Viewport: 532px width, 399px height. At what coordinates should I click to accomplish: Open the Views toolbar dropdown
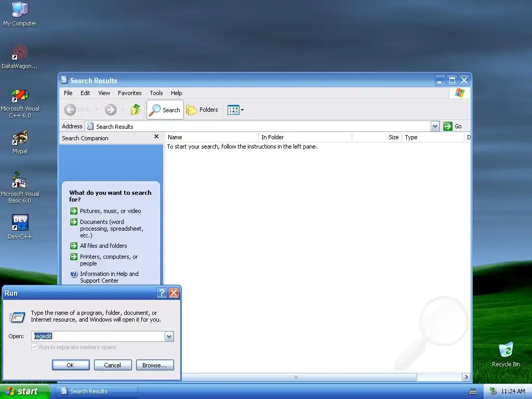tap(235, 110)
